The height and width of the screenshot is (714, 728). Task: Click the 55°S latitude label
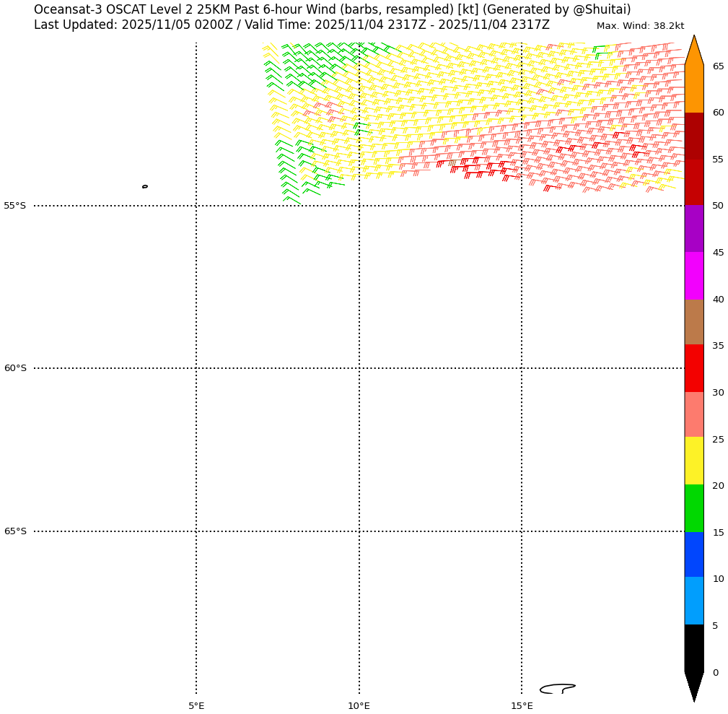pos(14,206)
